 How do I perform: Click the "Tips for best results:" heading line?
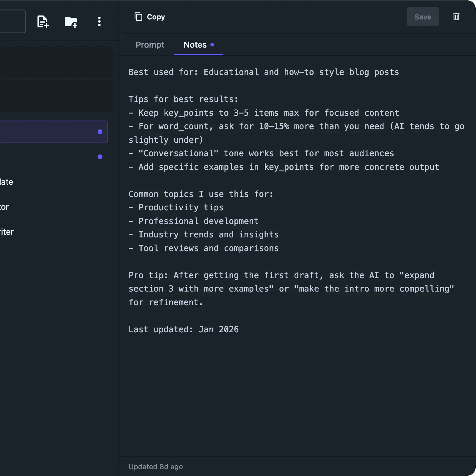pyautogui.click(x=183, y=99)
